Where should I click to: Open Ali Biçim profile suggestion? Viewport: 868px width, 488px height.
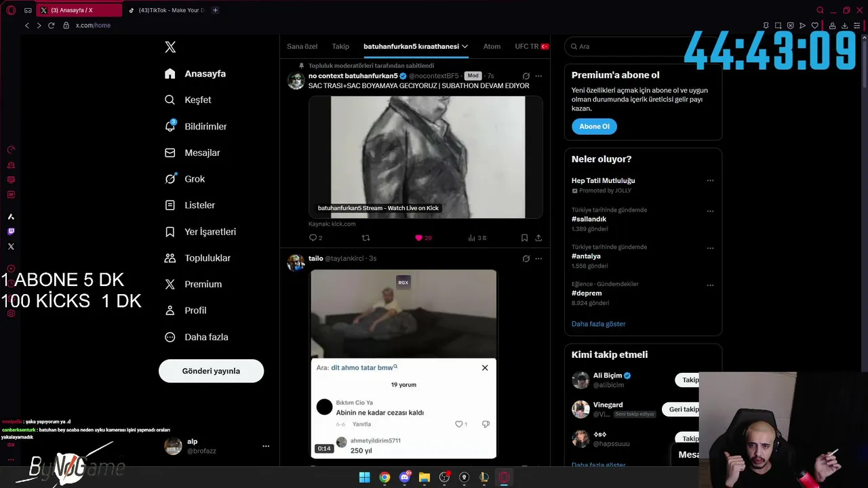tap(607, 375)
